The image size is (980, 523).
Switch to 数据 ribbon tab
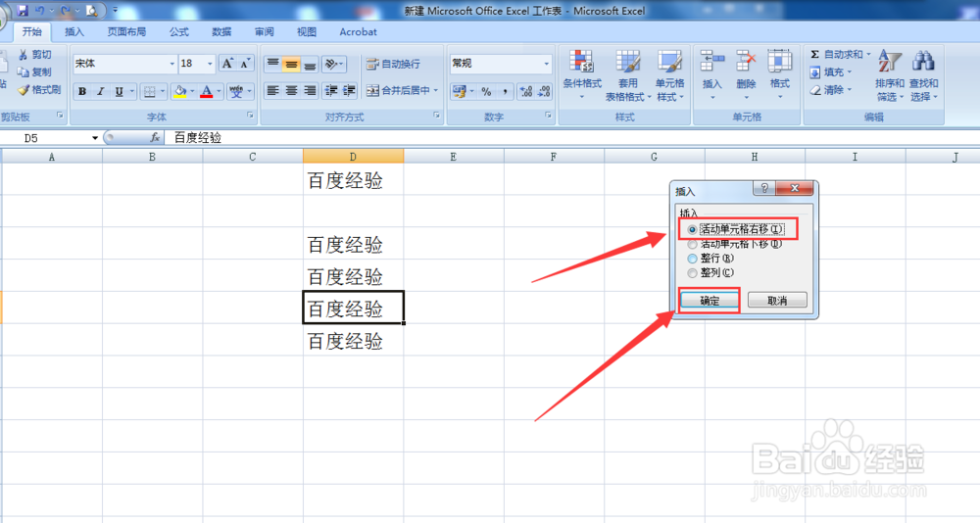tap(221, 32)
